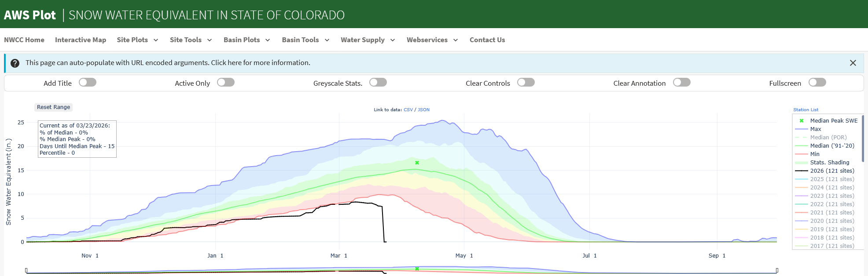The image size is (868, 276).
Task: Enable the Add Title toggle
Action: tap(88, 83)
